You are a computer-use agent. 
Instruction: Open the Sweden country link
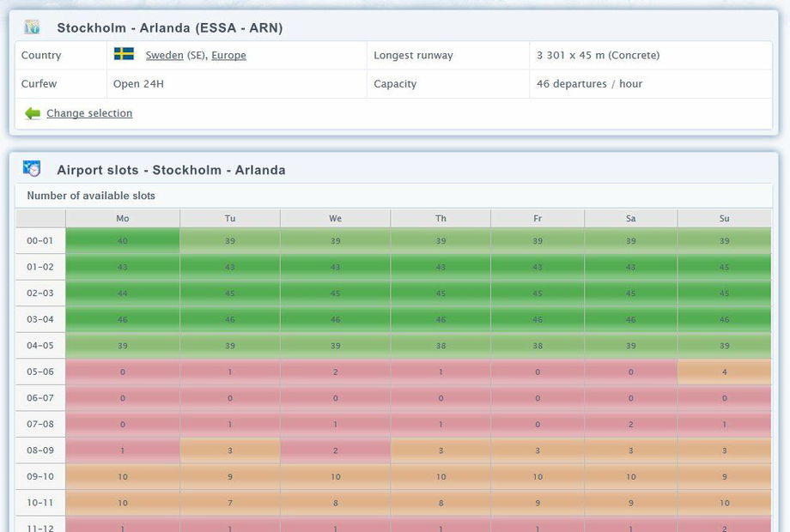coord(164,55)
